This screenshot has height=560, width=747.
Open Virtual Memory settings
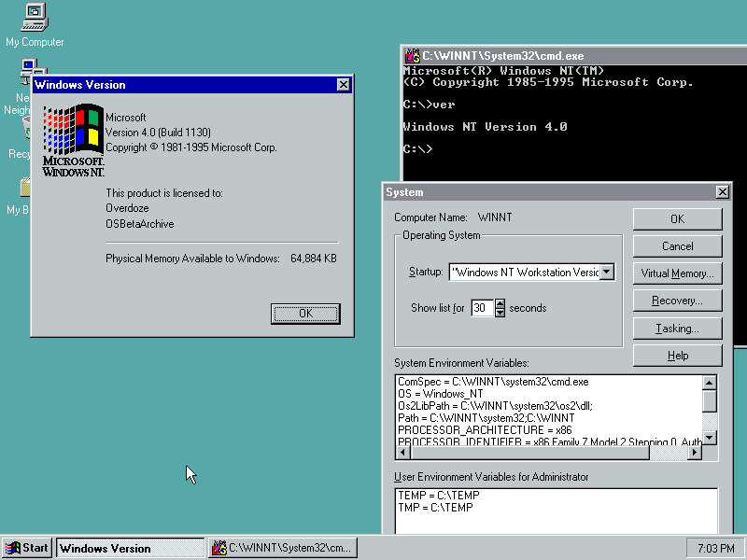(678, 273)
